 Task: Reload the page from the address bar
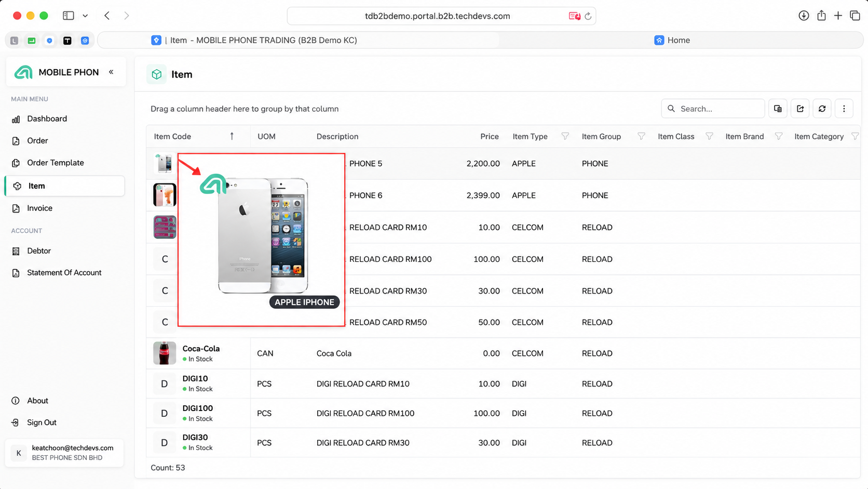point(588,16)
